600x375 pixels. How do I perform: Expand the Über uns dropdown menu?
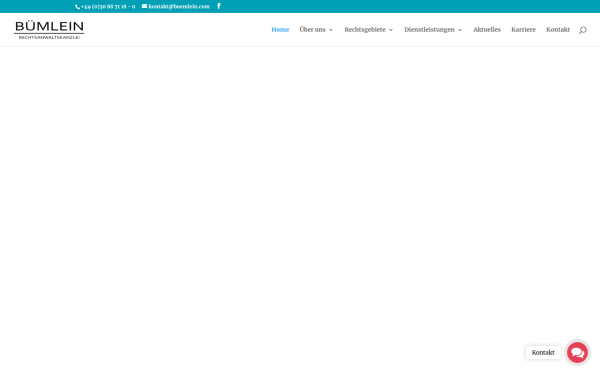(316, 30)
